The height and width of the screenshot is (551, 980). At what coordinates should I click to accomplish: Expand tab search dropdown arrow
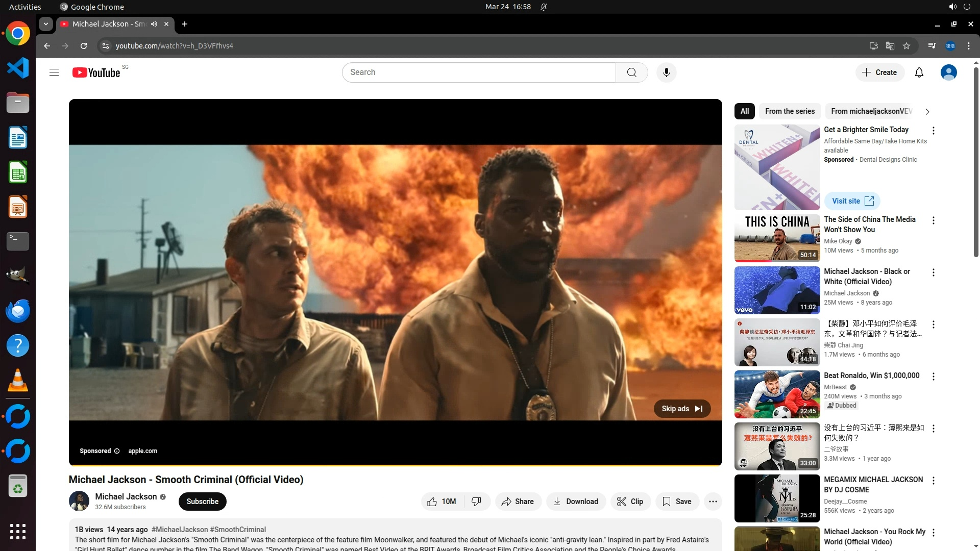(46, 24)
